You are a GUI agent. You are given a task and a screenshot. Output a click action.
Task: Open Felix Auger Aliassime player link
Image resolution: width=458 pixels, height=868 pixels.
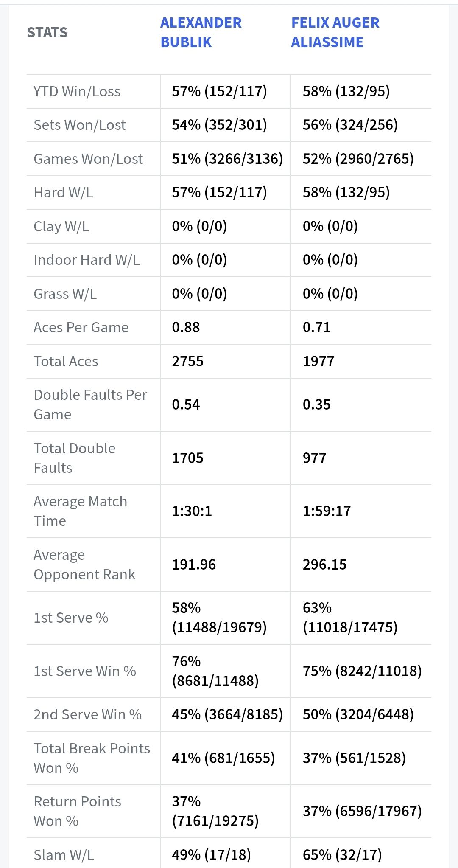[x=335, y=32]
